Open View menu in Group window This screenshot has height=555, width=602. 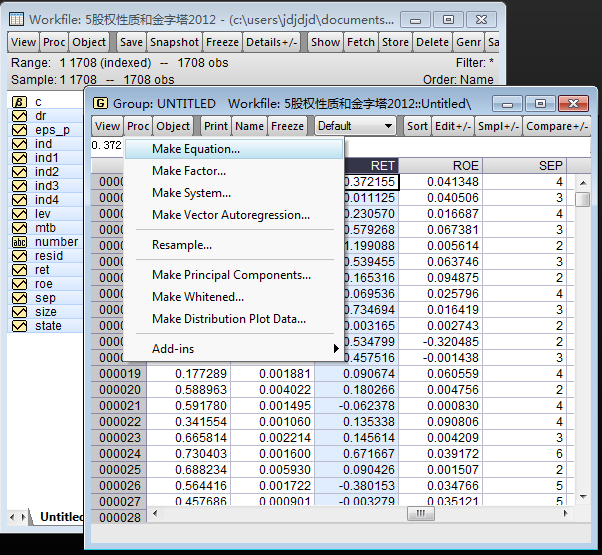tap(107, 126)
